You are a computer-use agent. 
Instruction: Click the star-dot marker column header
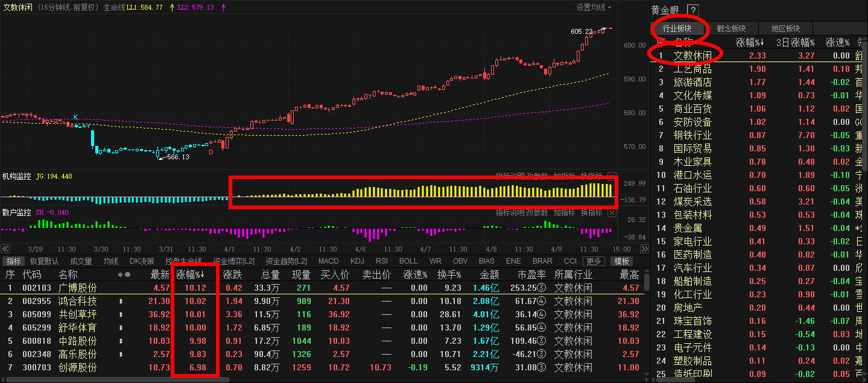124,275
